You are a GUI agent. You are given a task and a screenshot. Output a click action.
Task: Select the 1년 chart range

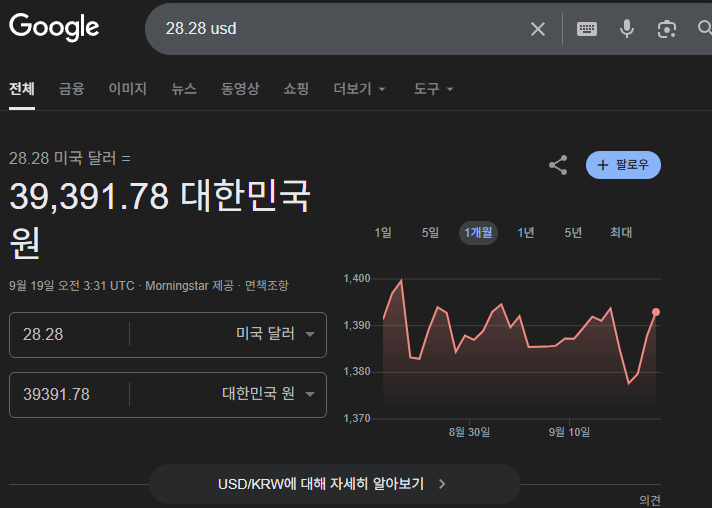[x=526, y=233]
